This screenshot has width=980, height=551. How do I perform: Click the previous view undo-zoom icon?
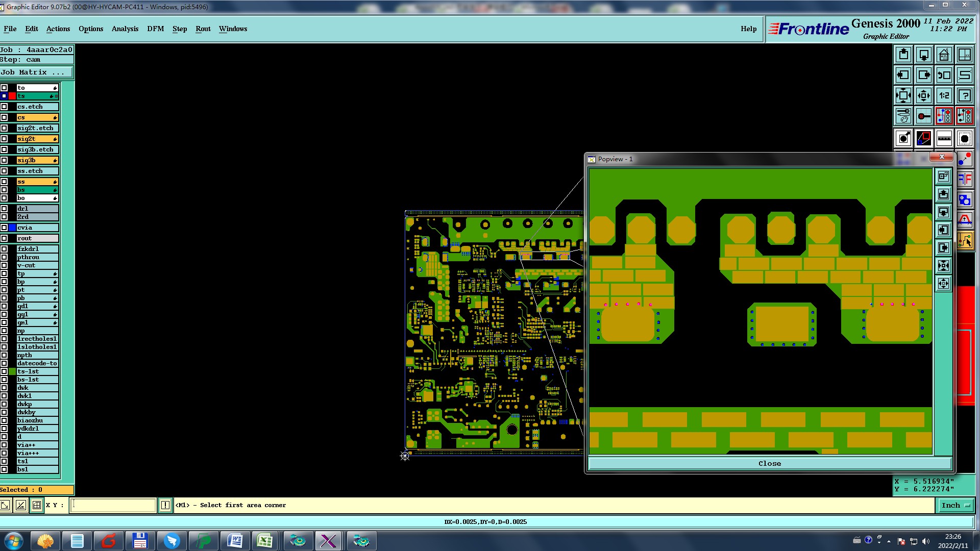pos(944,75)
